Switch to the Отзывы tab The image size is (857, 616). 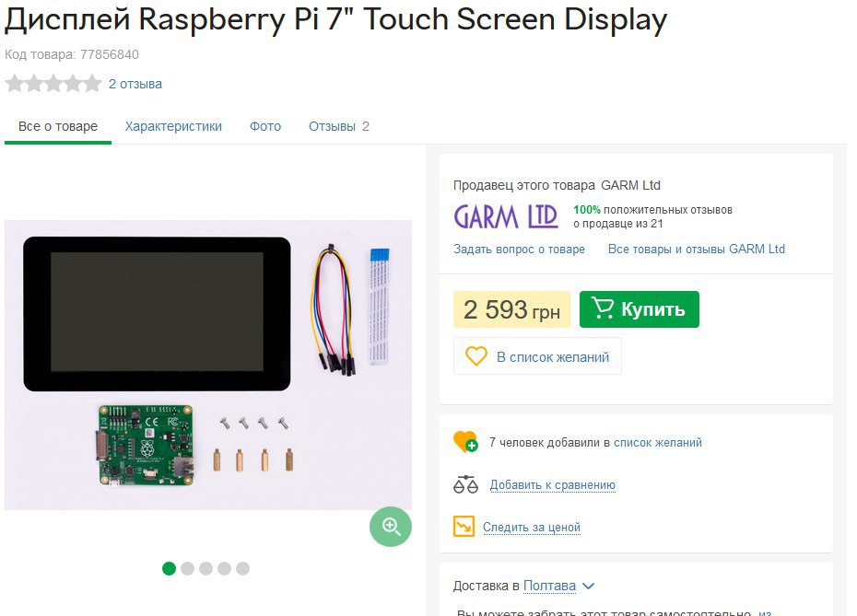click(x=339, y=126)
